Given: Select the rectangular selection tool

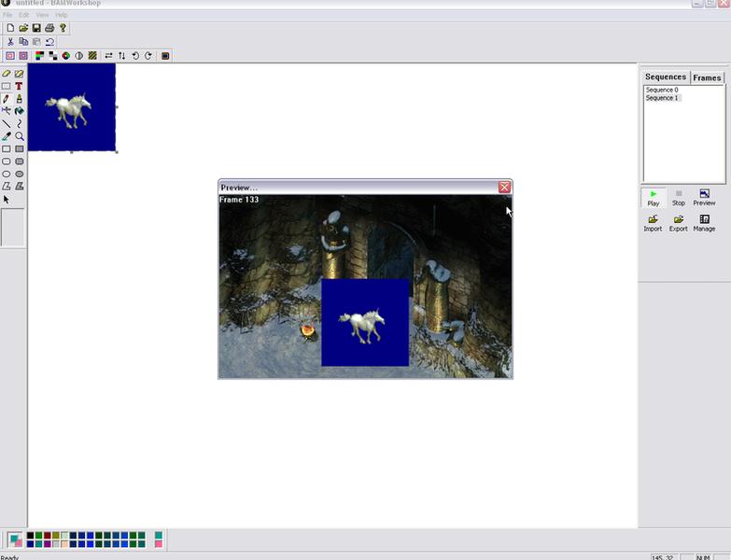Looking at the screenshot, I should click(x=6, y=86).
